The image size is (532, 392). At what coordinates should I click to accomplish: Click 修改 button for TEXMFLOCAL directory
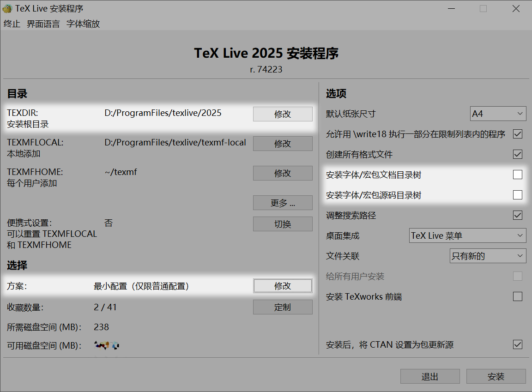pyautogui.click(x=283, y=144)
